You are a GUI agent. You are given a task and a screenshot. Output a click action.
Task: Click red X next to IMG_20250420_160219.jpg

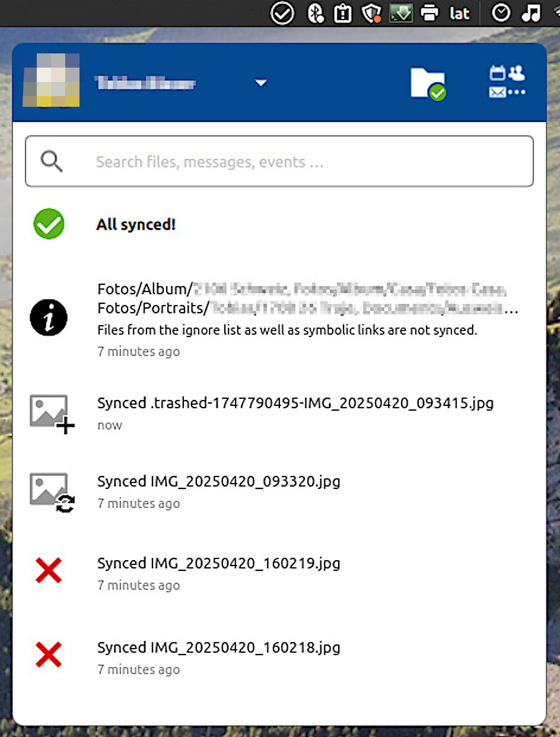click(49, 571)
